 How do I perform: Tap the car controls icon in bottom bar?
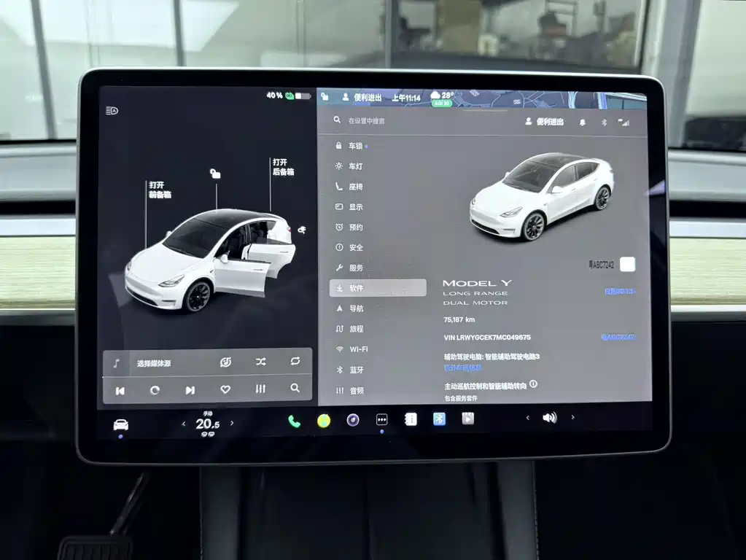click(x=121, y=424)
